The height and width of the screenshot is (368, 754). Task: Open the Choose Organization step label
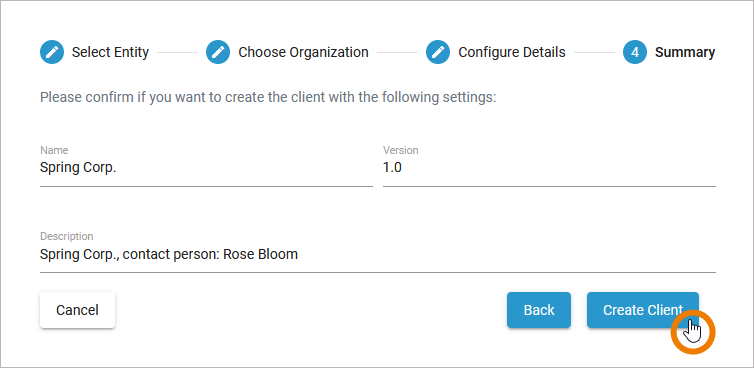pyautogui.click(x=303, y=52)
